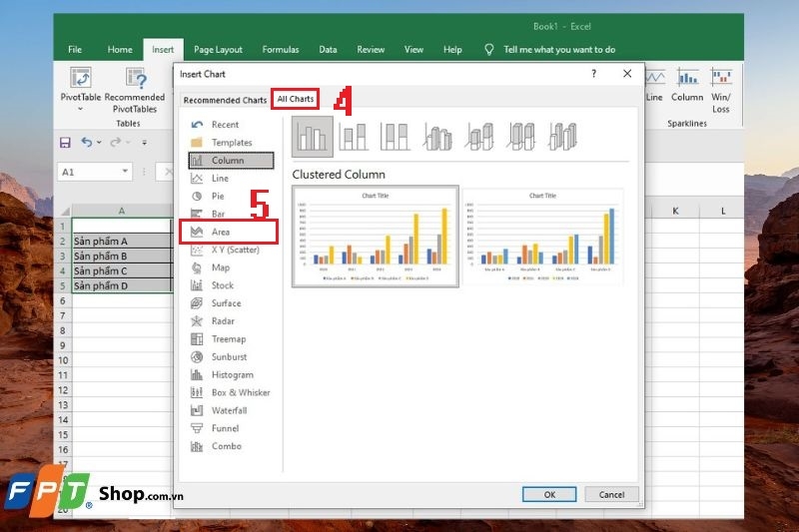This screenshot has height=532, width=799.
Task: Click the Recommended PivotTables icon
Action: (136, 78)
